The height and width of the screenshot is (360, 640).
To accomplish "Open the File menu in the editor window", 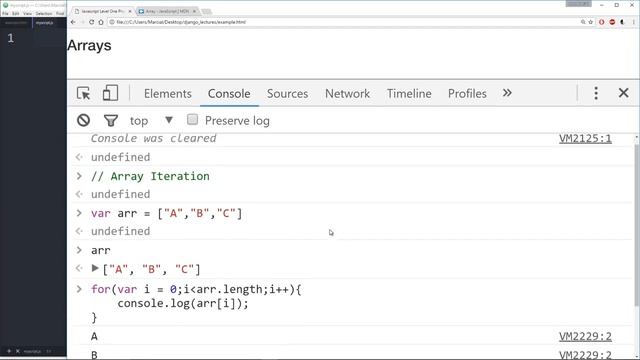I will 5,13.
